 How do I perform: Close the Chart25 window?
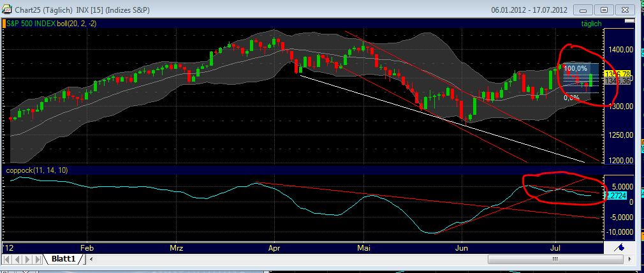pyautogui.click(x=625, y=10)
